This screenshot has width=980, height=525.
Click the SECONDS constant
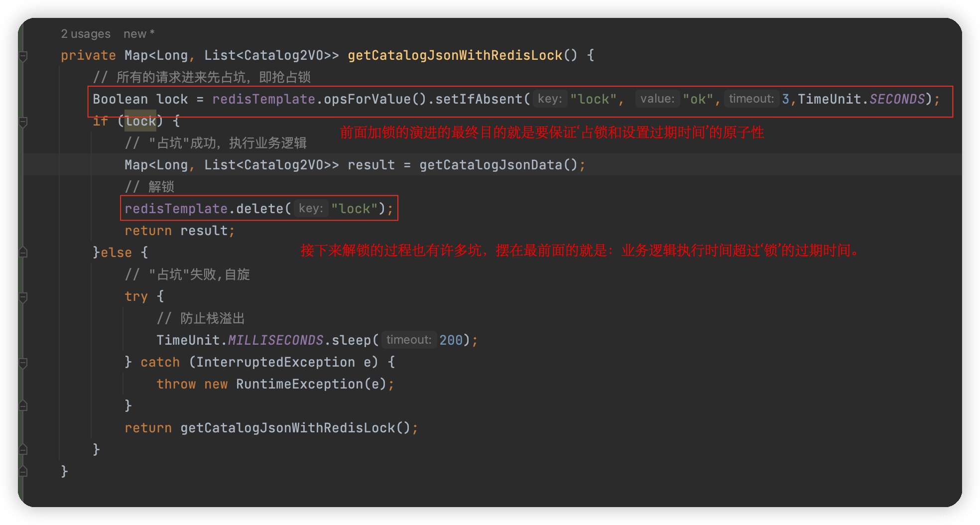click(x=897, y=99)
